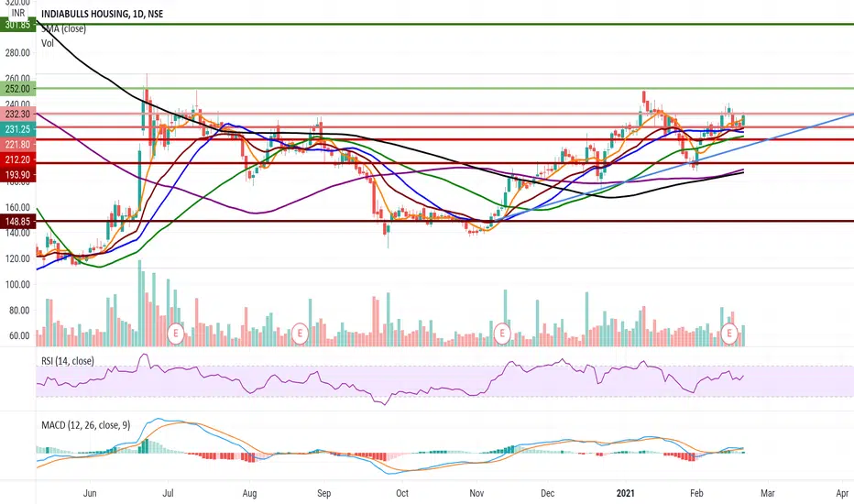The height and width of the screenshot is (504, 854).
Task: Click the 100.00 price axis value
Action: point(18,284)
